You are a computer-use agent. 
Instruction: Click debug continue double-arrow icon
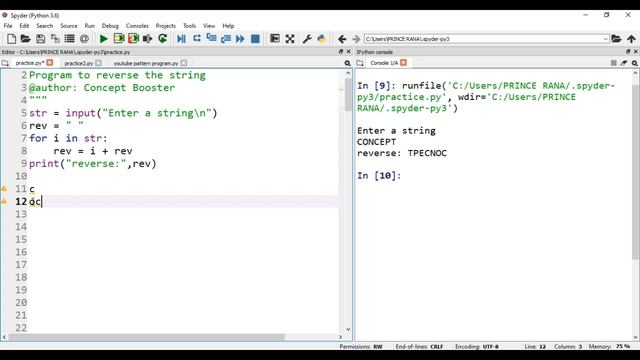point(240,39)
